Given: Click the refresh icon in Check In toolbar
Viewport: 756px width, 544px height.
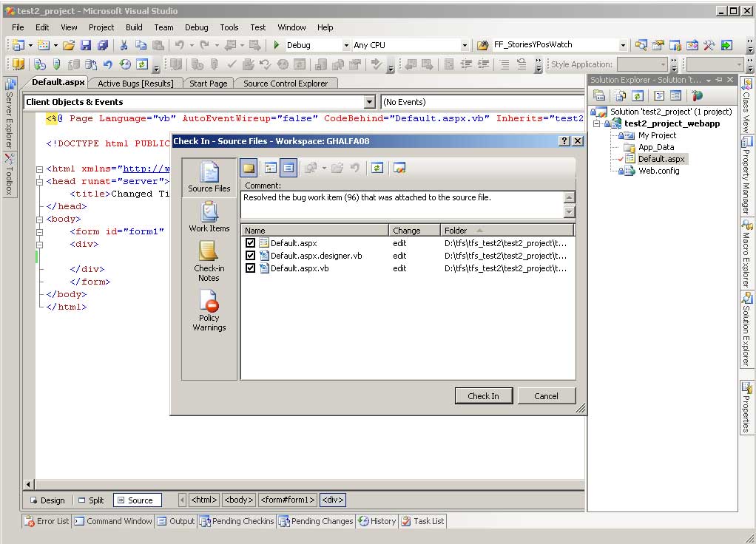Looking at the screenshot, I should pos(377,168).
